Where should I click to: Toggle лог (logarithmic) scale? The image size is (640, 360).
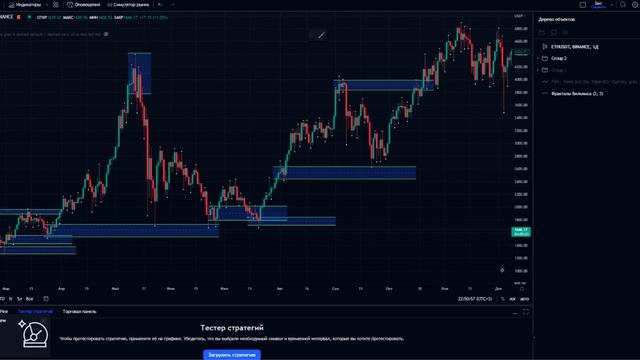(512, 299)
